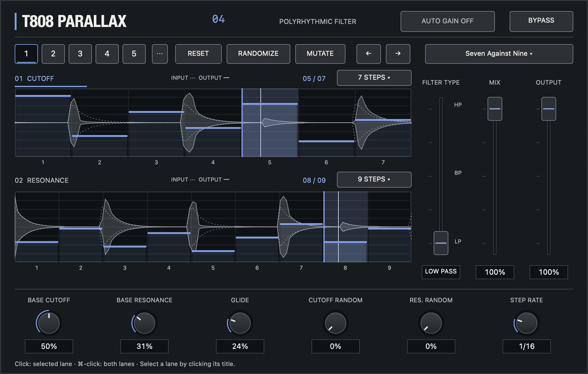Set filter type to LP label
This screenshot has height=374, width=588.
[458, 242]
